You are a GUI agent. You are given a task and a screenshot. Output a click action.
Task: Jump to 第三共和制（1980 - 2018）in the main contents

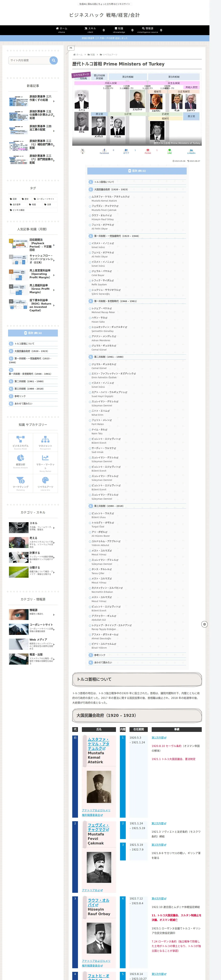109,506
